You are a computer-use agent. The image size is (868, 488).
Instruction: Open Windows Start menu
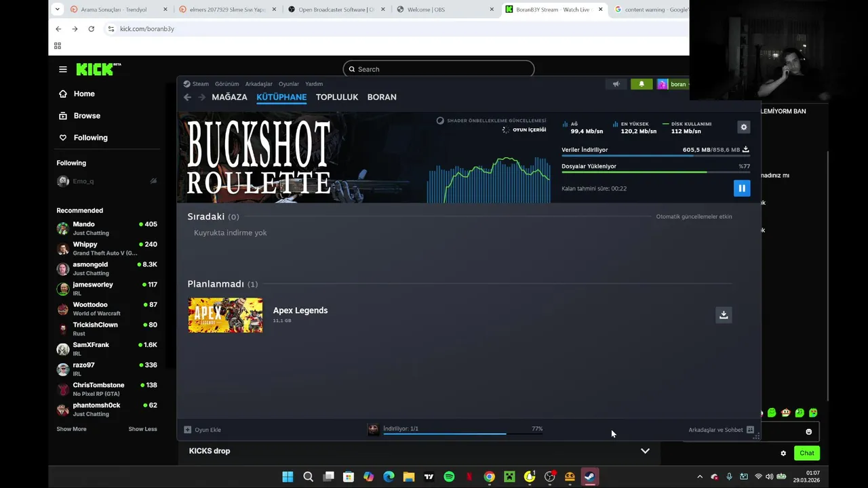[x=288, y=476]
